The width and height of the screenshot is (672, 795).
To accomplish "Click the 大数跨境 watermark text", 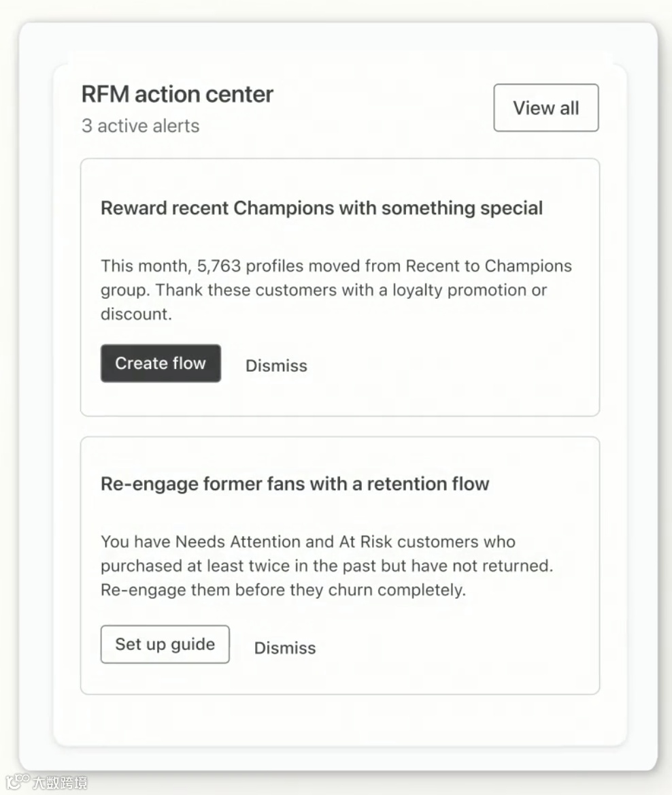I will click(60, 783).
